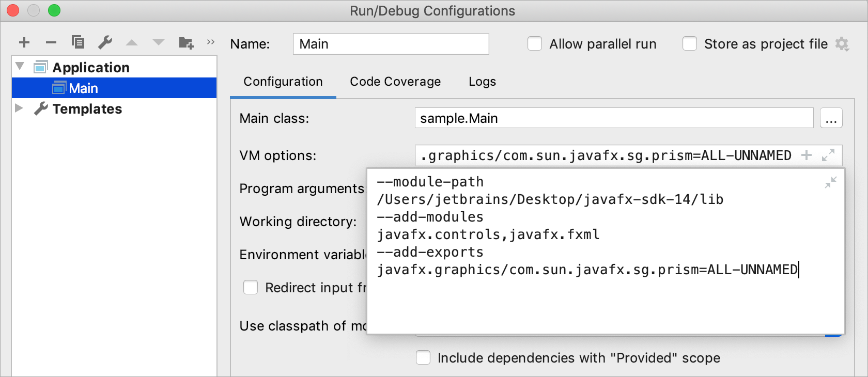Enable Allow parallel run
868x377 pixels.
click(x=535, y=44)
